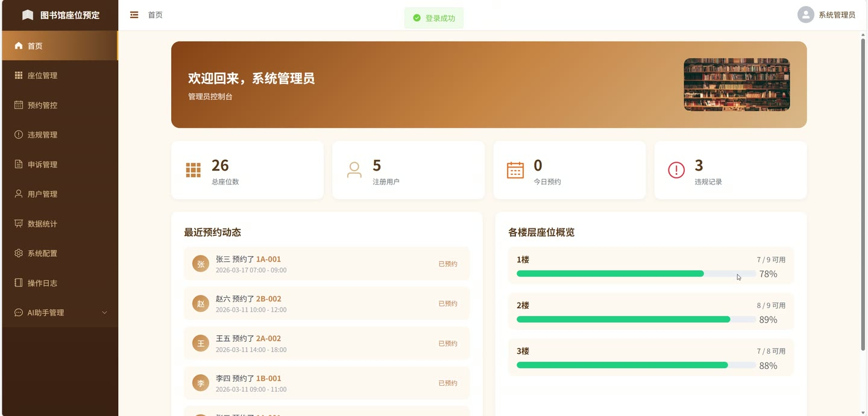
Task: Click the user management person icon
Action: (x=19, y=194)
